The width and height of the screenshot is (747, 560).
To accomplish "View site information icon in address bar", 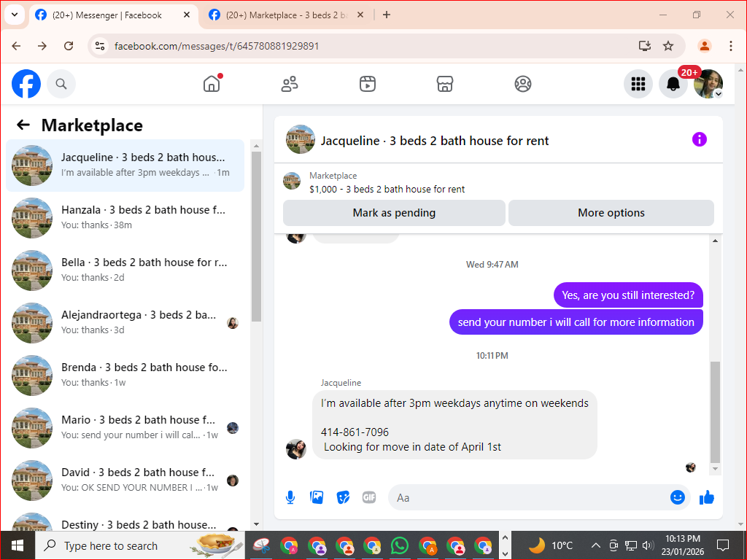I will coord(99,46).
